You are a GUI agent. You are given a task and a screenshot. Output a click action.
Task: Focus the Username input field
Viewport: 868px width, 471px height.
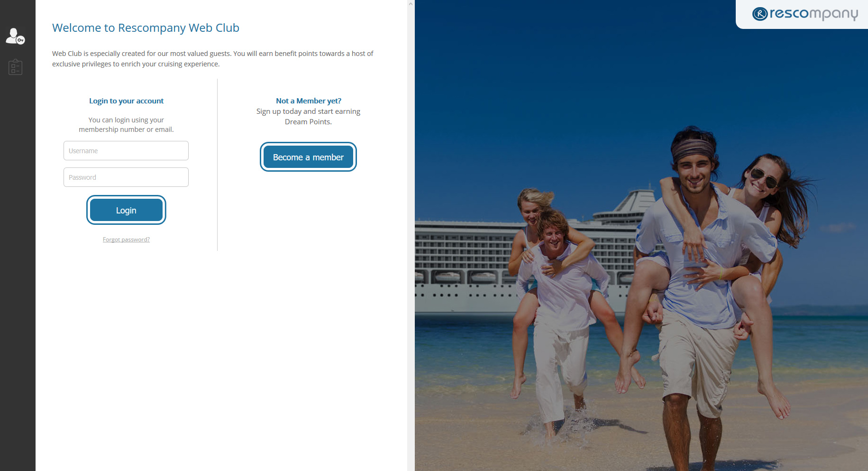click(x=126, y=151)
